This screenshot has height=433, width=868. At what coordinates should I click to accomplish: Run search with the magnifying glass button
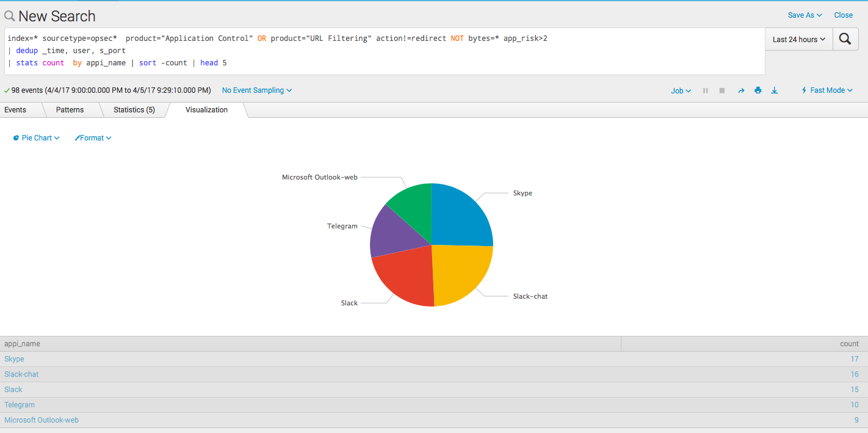coord(845,39)
